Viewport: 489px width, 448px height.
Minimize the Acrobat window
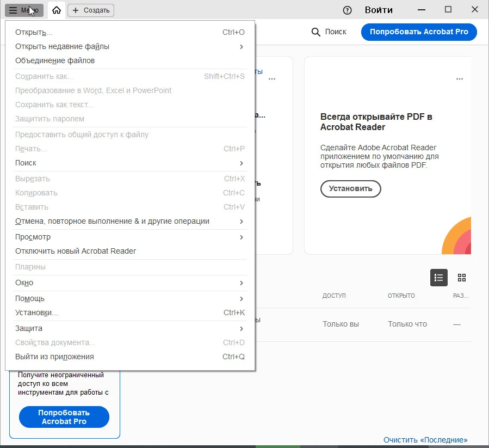coord(422,10)
